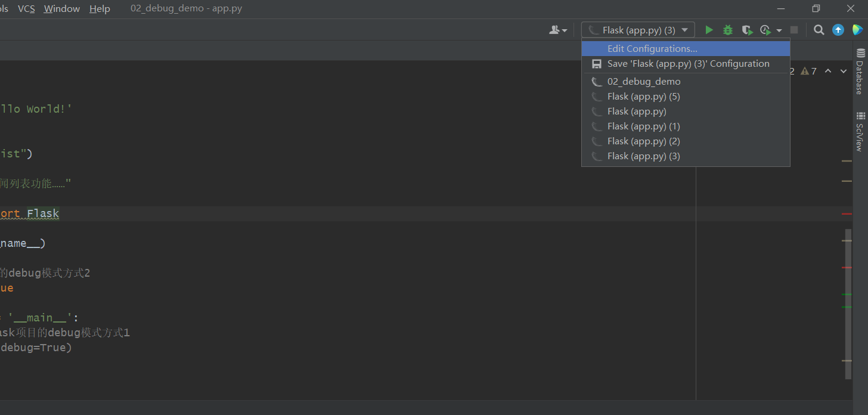Viewport: 868px width, 415px height.
Task: Open the Window menu
Action: coord(61,8)
